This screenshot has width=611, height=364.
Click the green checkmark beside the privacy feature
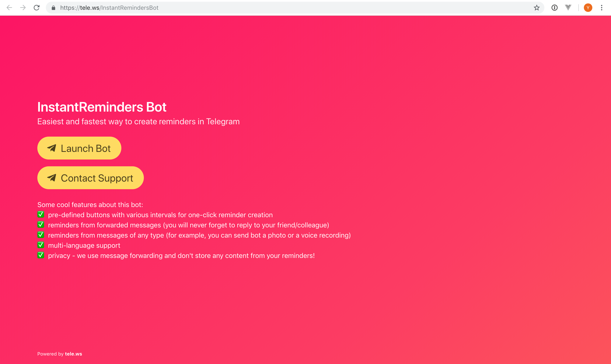[x=41, y=255]
